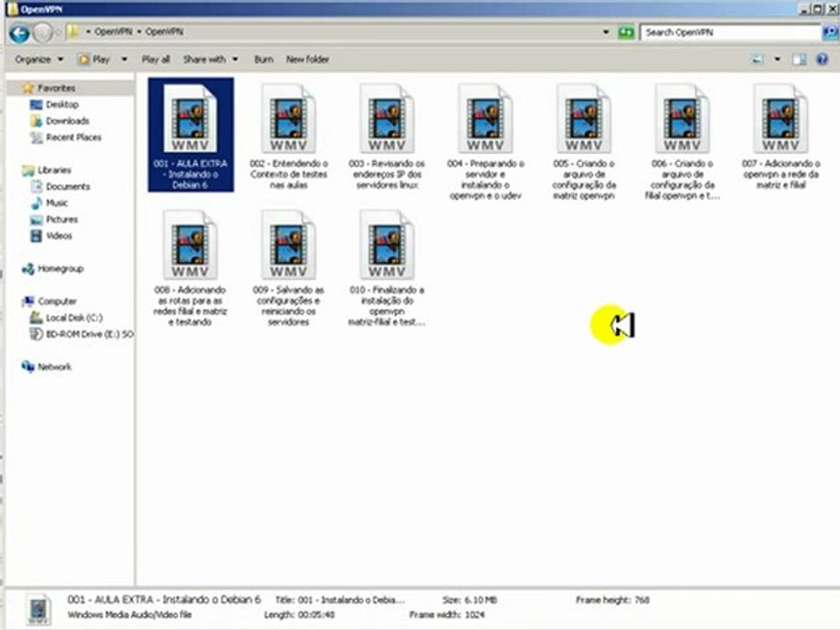
Task: Click second OpenVPN breadcrumb in address bar
Action: (x=164, y=32)
